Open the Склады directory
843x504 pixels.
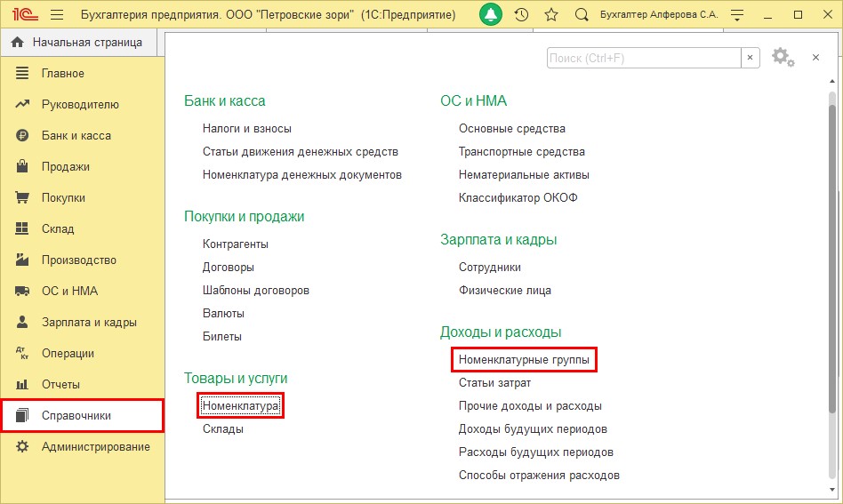click(x=222, y=429)
